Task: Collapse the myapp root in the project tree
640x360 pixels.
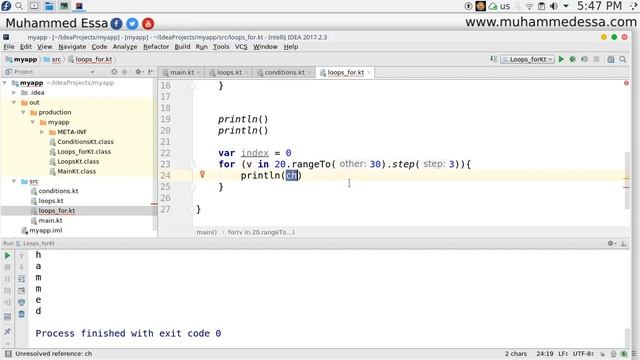Action: coord(4,83)
